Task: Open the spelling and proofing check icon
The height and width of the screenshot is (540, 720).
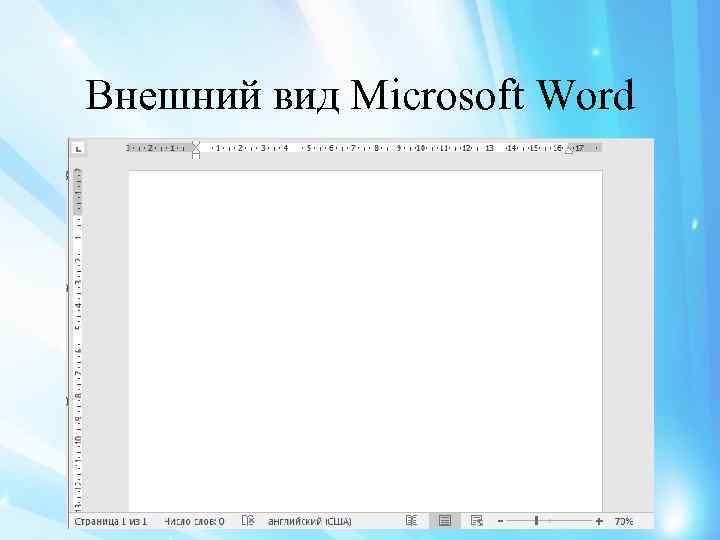Action: pyautogui.click(x=248, y=521)
